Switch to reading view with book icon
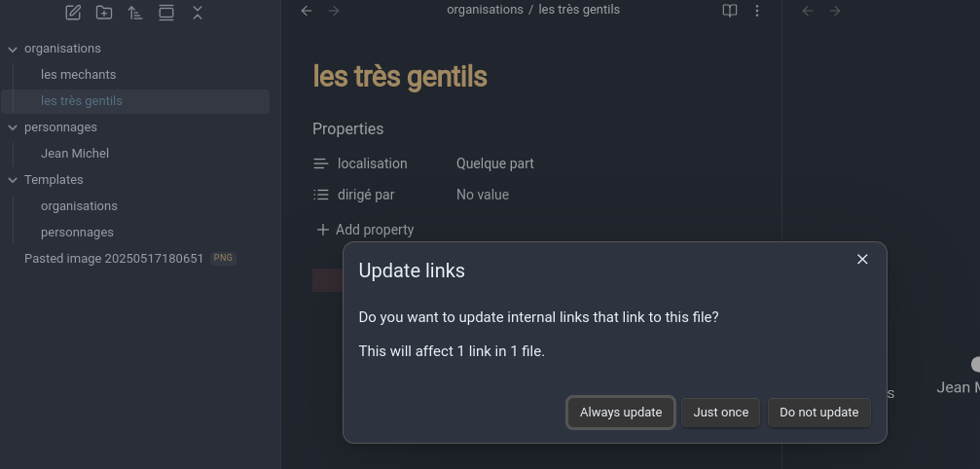This screenshot has width=980, height=469. (x=730, y=11)
